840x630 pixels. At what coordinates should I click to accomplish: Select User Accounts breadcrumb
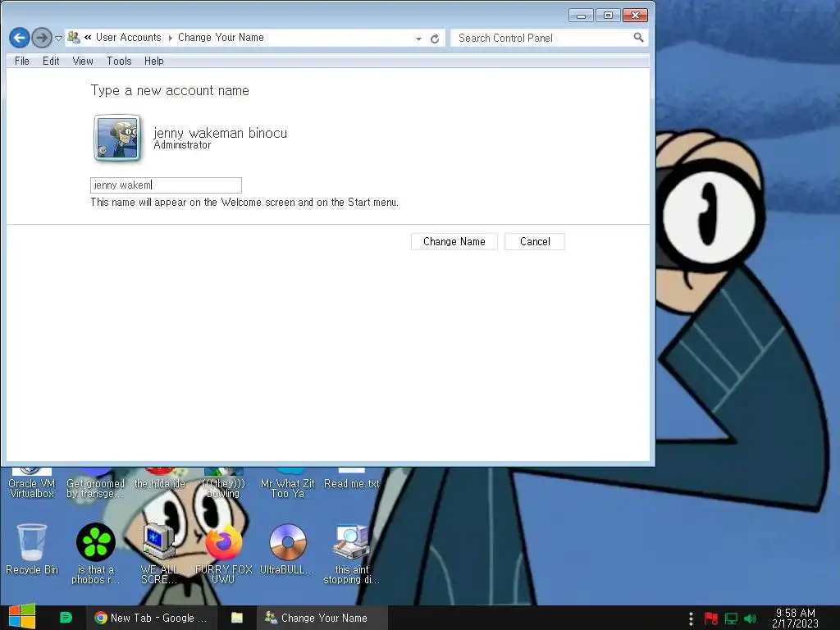[x=129, y=38]
